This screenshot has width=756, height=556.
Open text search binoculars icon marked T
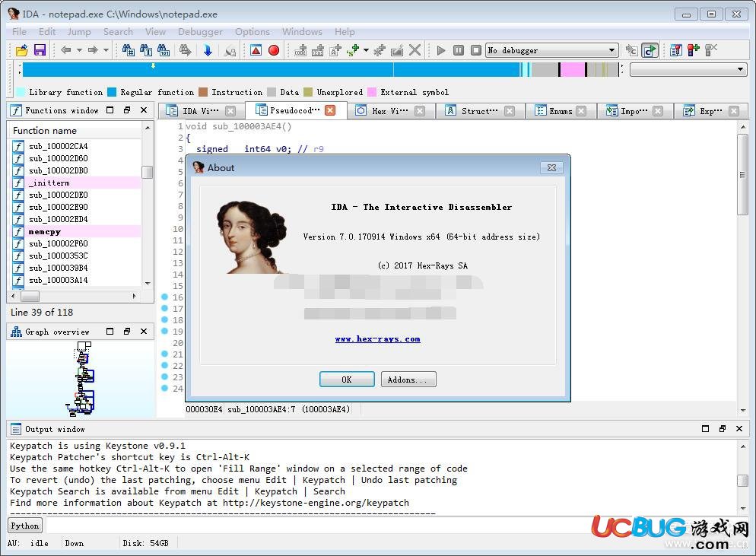145,50
